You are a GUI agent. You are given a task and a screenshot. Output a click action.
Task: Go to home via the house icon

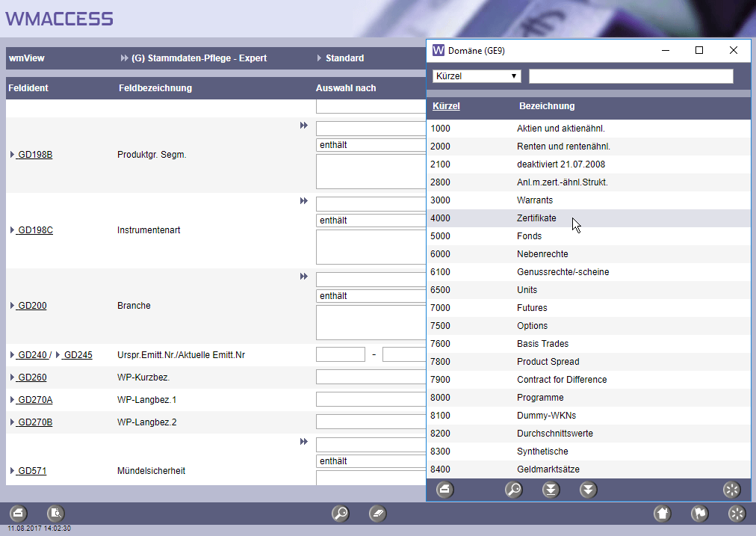click(x=663, y=514)
